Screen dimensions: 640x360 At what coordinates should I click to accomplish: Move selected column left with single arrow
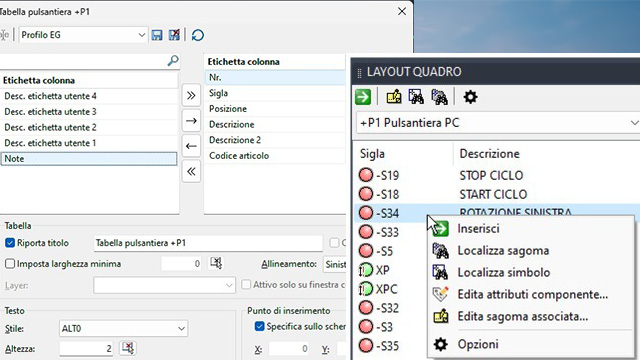pyautogui.click(x=191, y=146)
